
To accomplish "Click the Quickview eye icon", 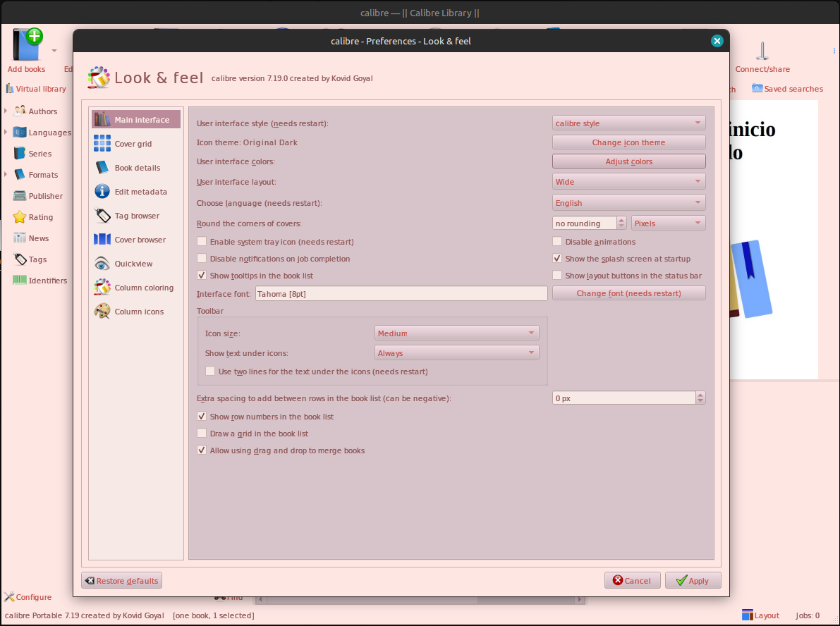I will click(102, 264).
